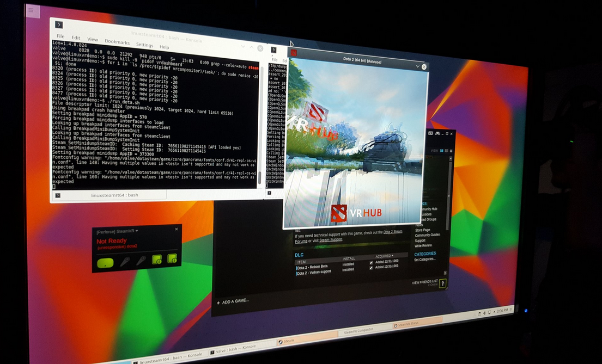Open VIEW FRIENDS LIST in Steam

tap(424, 282)
